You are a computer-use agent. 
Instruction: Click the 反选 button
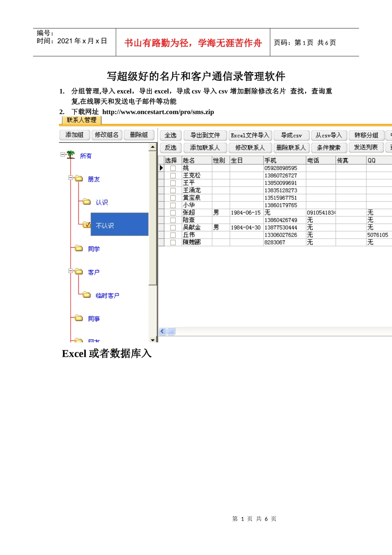click(x=170, y=147)
